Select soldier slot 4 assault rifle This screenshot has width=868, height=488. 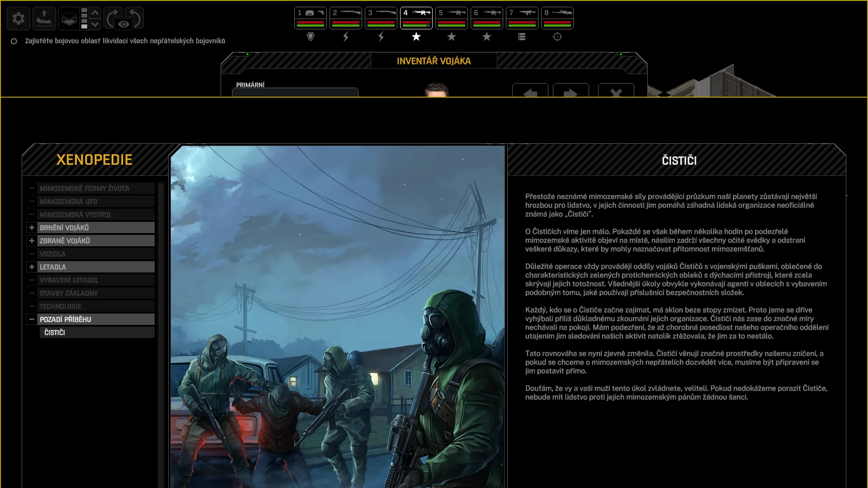(x=416, y=18)
